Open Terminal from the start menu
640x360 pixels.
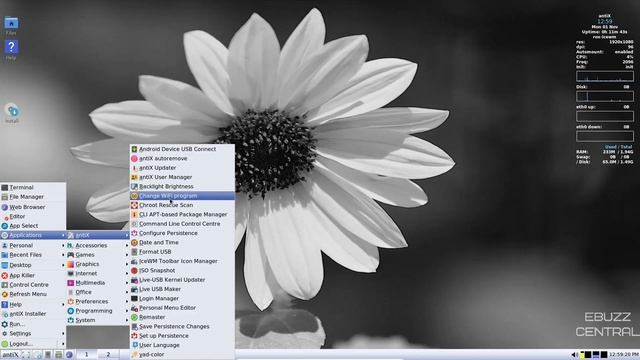click(33, 187)
